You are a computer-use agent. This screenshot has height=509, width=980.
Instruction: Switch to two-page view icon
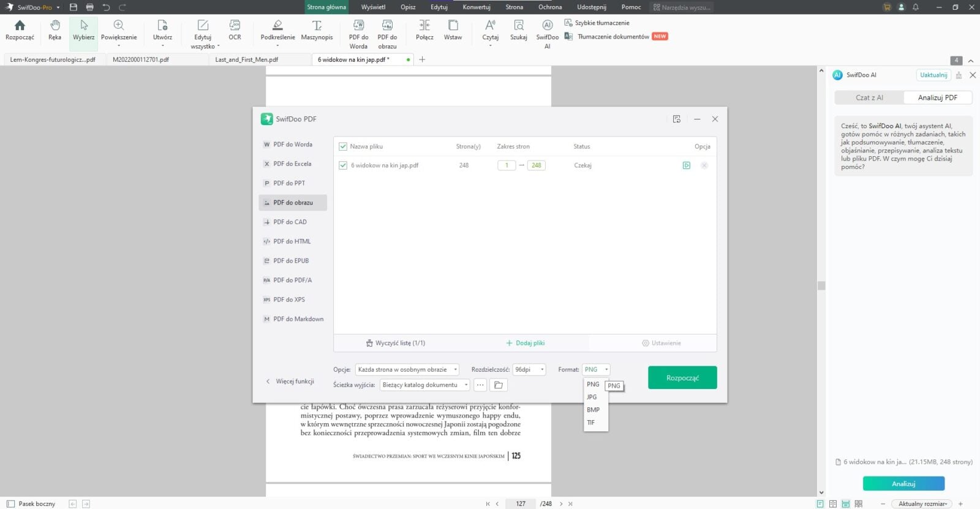pos(833,503)
